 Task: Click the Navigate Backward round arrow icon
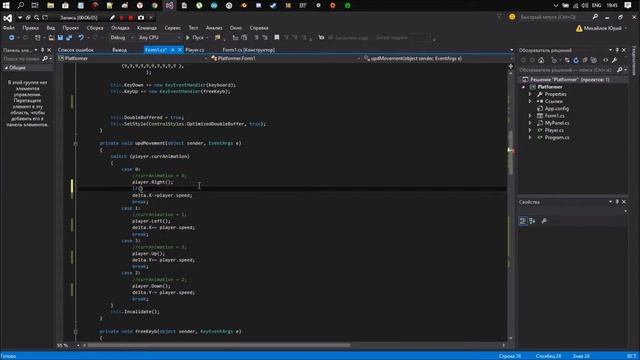(x=11, y=38)
